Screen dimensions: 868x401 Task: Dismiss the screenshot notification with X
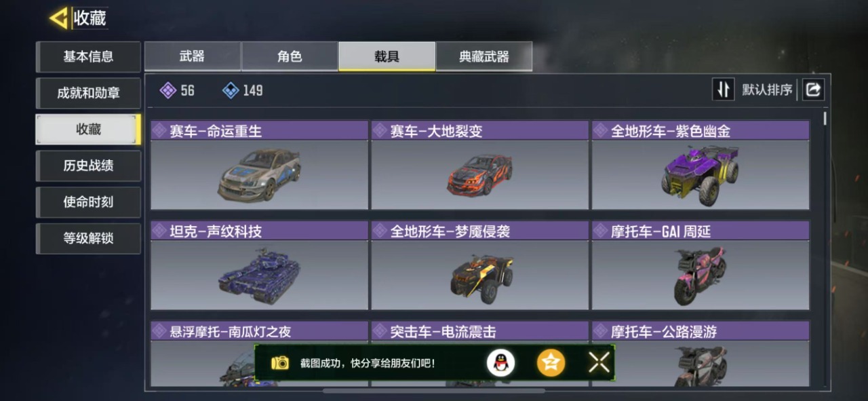coord(599,363)
